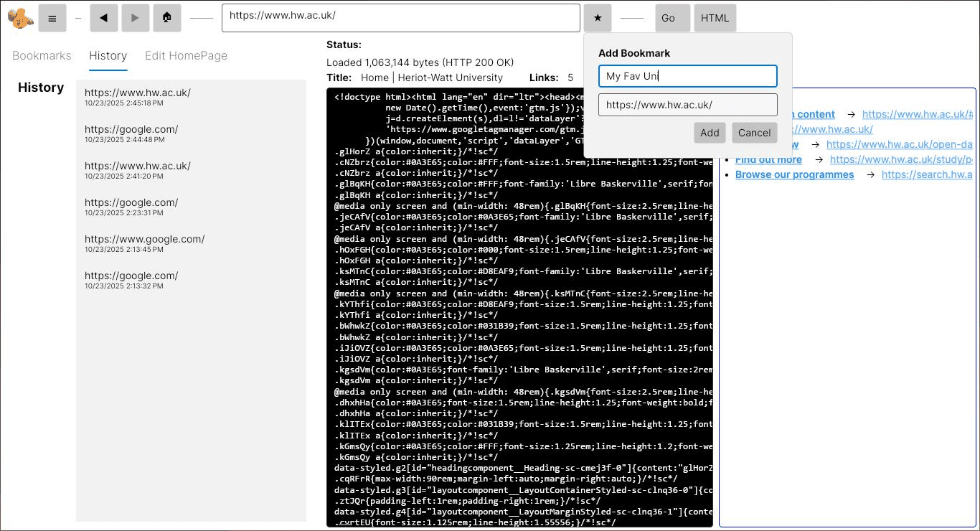Follow the hw.ac.uk/study/p... URL link
Viewport: 980px width, 531px height.
(901, 159)
